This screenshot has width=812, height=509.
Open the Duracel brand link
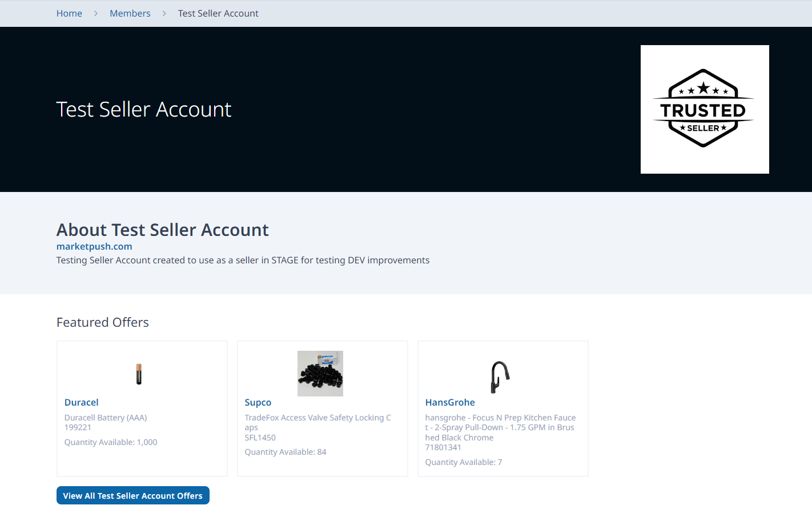[81, 402]
